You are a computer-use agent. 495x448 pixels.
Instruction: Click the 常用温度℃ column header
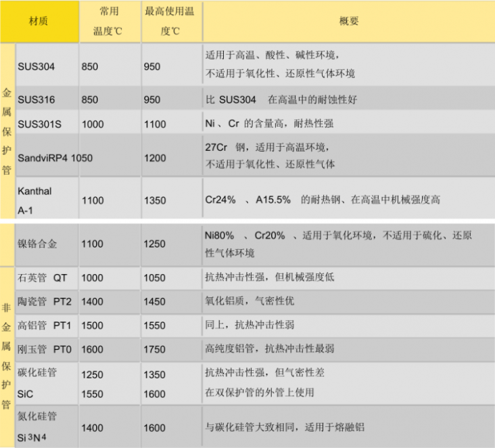[109, 22]
